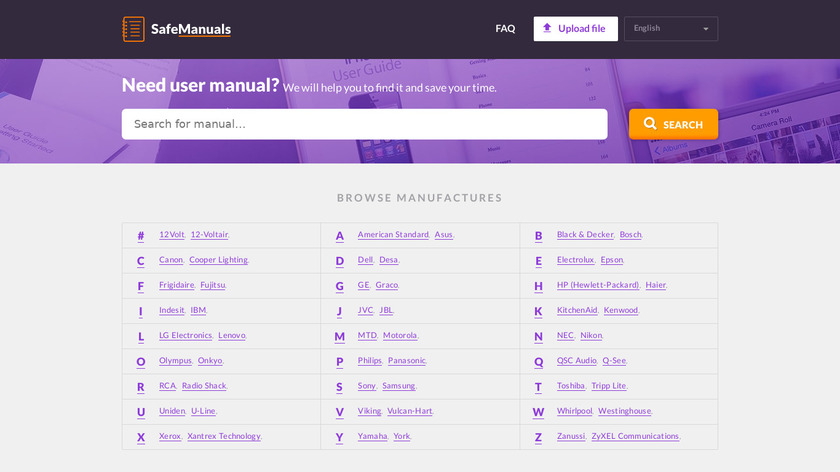Open the English language dropdown
Image resolution: width=840 pixels, height=472 pixels.
(671, 28)
